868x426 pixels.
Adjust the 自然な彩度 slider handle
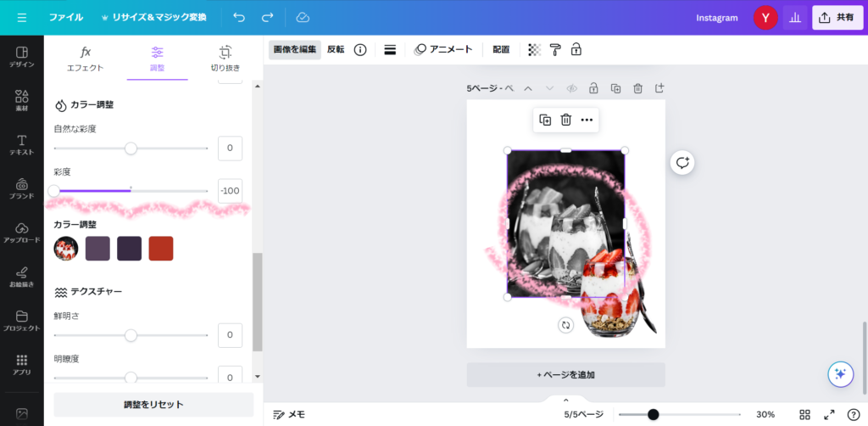(131, 149)
